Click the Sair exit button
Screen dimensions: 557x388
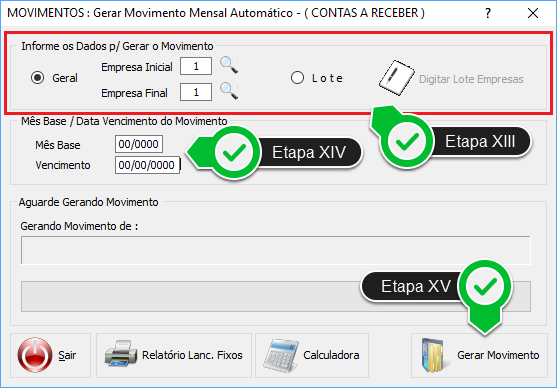point(50,355)
